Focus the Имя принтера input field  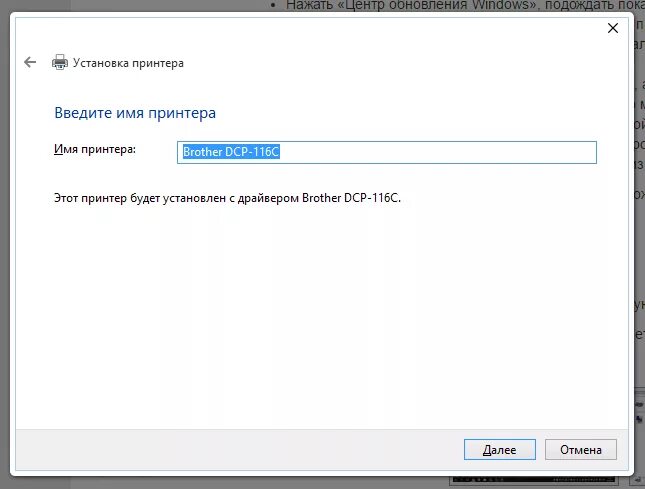click(387, 152)
